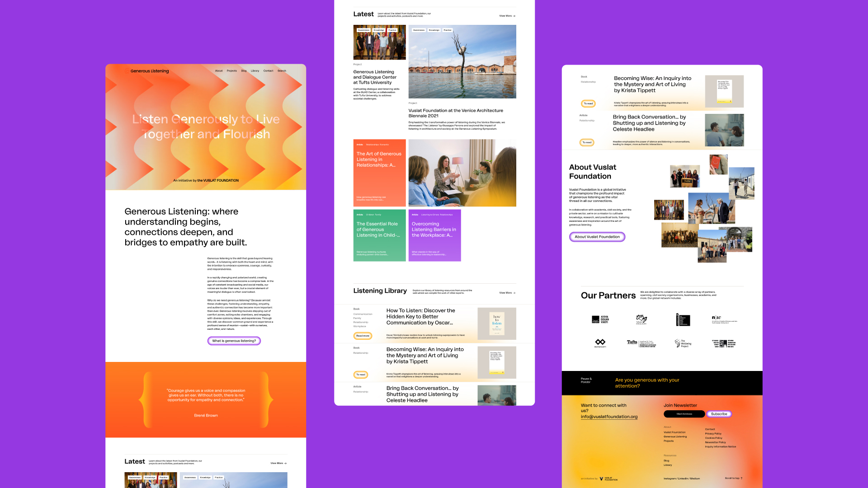Open 'How To Listen' book cover thumbnail

pyautogui.click(x=497, y=324)
